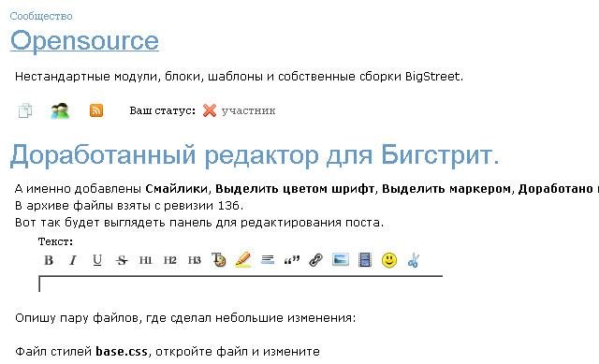
Task: Click the Текст: field label
Action: coord(55,241)
